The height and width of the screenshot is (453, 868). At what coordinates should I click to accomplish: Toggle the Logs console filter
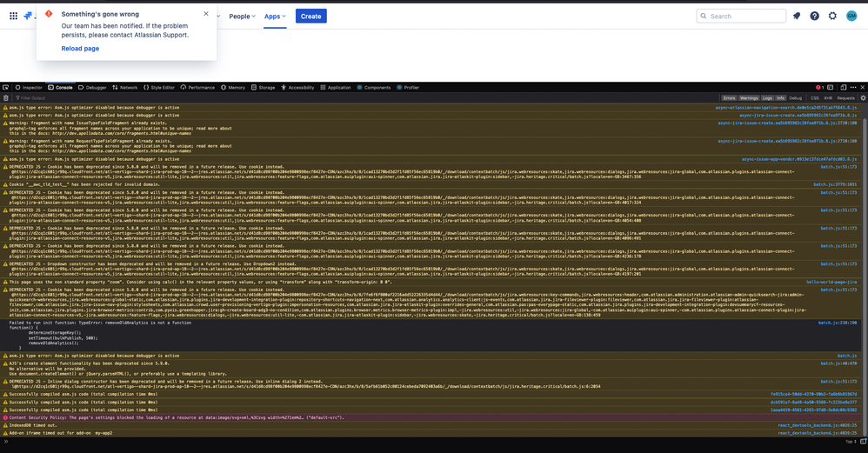click(x=767, y=98)
